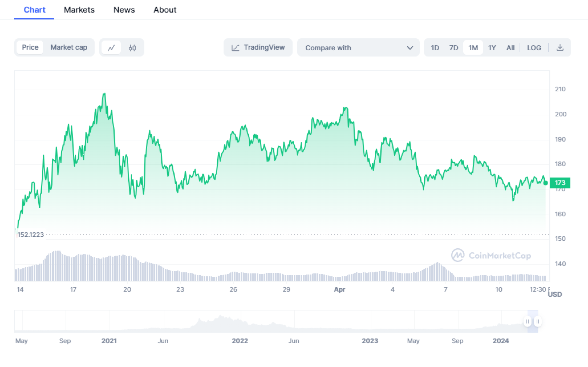Toggle the Price view on

[30, 47]
